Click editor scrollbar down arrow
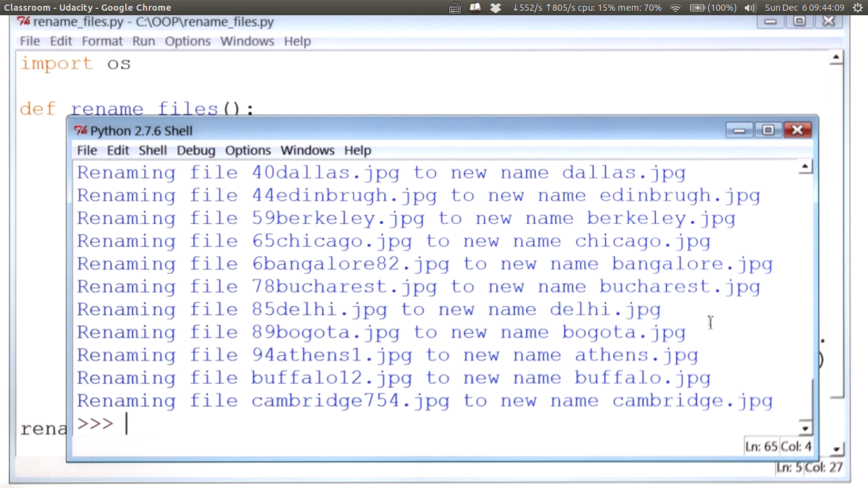This screenshot has height=488, width=868. tap(836, 449)
